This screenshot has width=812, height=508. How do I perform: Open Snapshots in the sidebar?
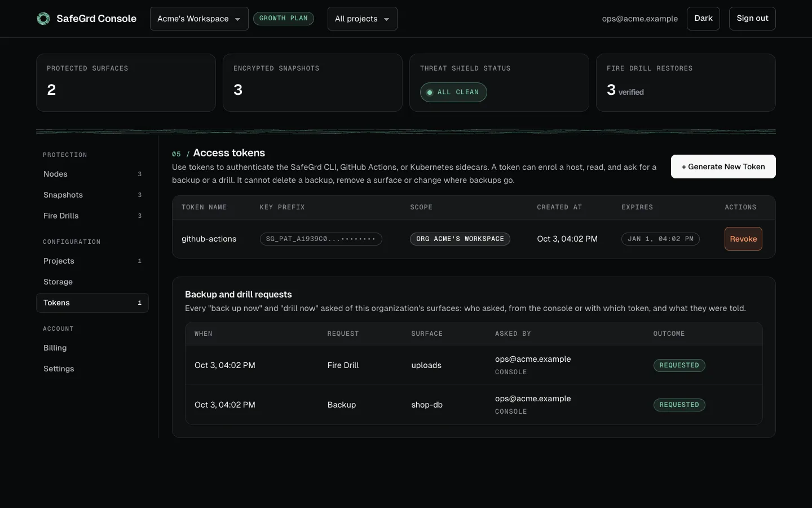(x=92, y=195)
